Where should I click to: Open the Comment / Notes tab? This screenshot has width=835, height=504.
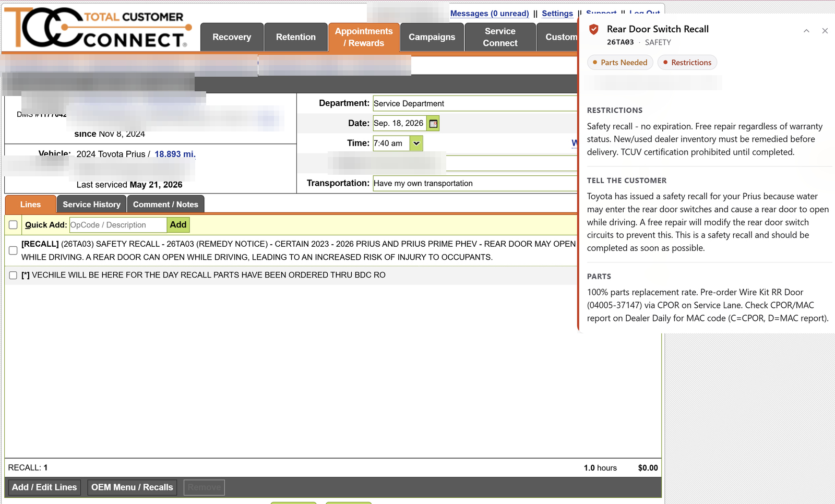[x=165, y=205]
